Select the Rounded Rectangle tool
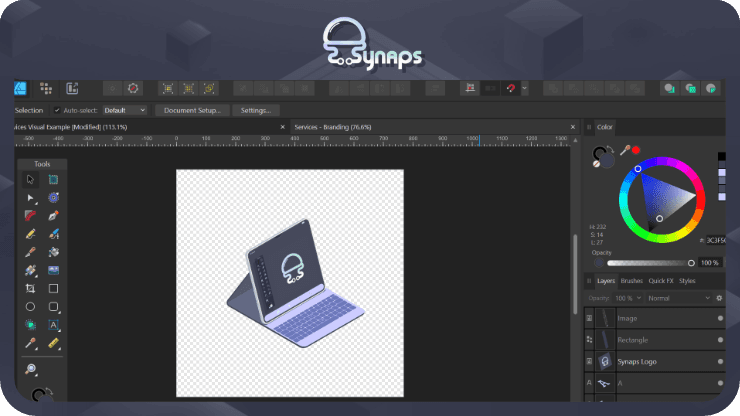The height and width of the screenshot is (416, 740). pyautogui.click(x=53, y=307)
